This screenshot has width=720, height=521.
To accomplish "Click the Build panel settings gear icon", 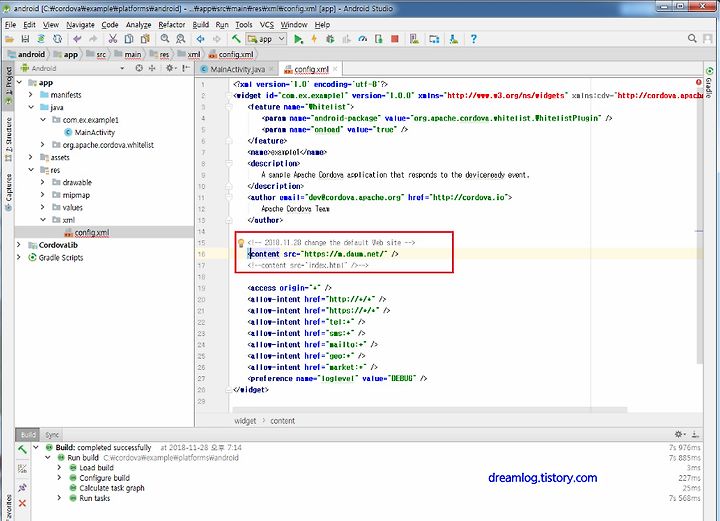I will pos(679,434).
